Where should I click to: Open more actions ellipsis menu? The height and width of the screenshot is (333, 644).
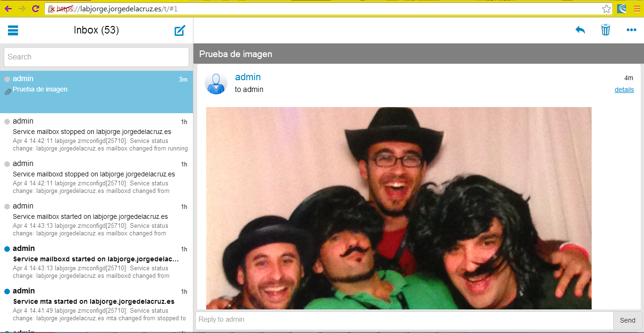631,30
